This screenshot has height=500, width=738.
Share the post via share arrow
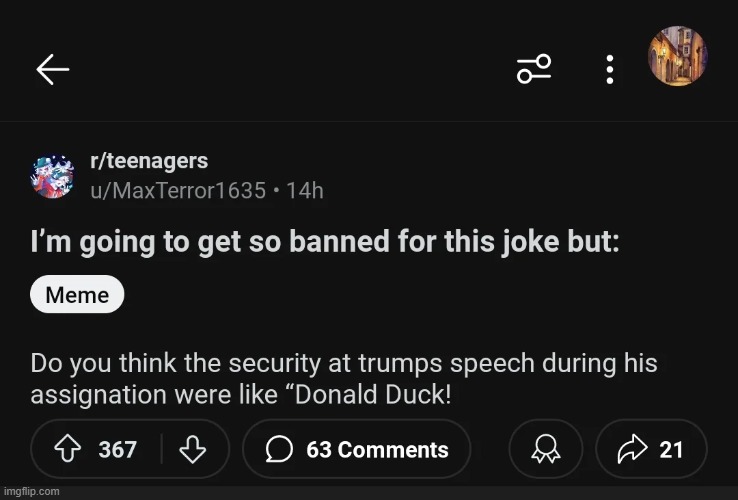click(633, 450)
